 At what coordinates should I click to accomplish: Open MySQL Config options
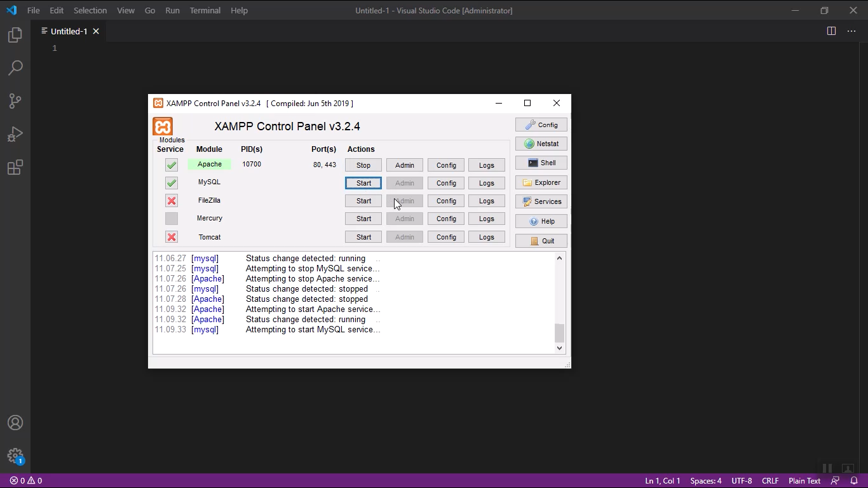coord(446,183)
